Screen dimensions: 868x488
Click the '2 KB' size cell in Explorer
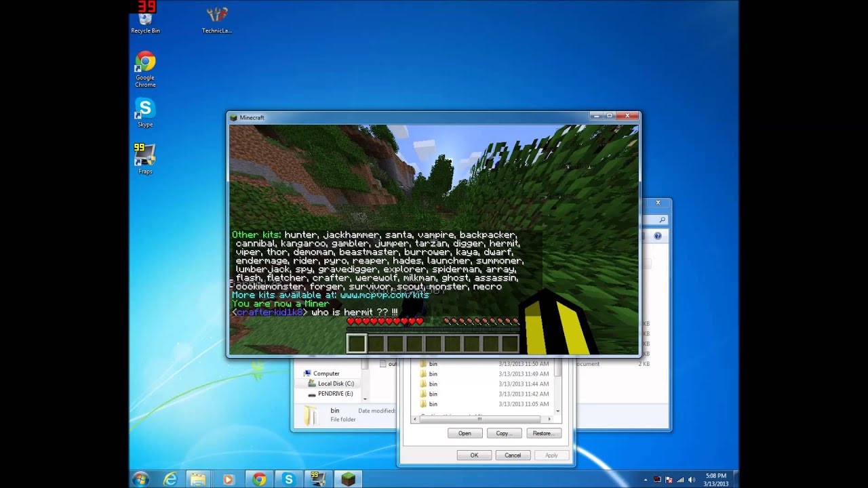point(644,364)
